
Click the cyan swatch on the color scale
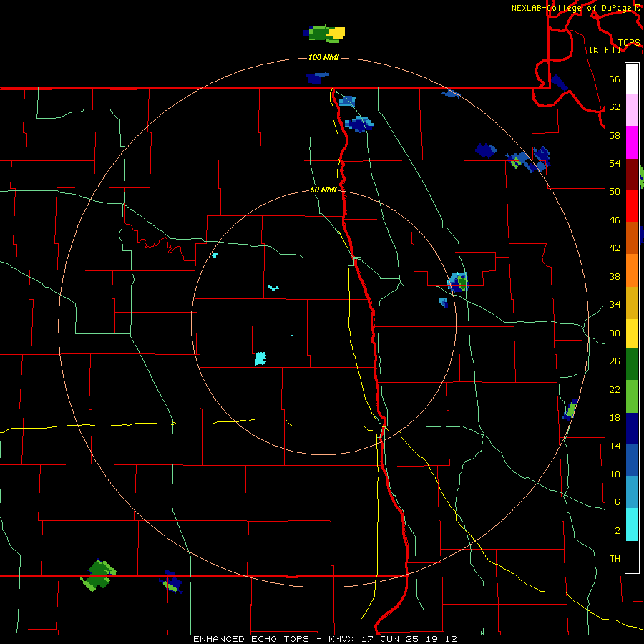click(632, 525)
